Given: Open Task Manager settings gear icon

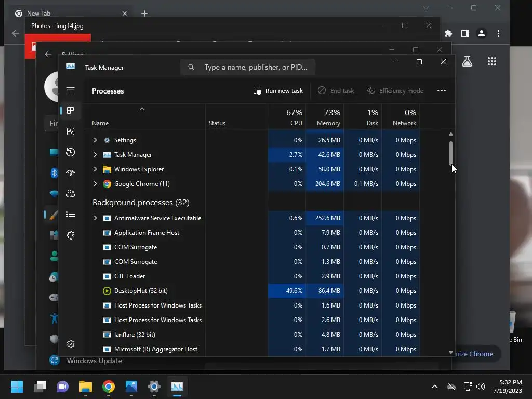Looking at the screenshot, I should [71, 344].
